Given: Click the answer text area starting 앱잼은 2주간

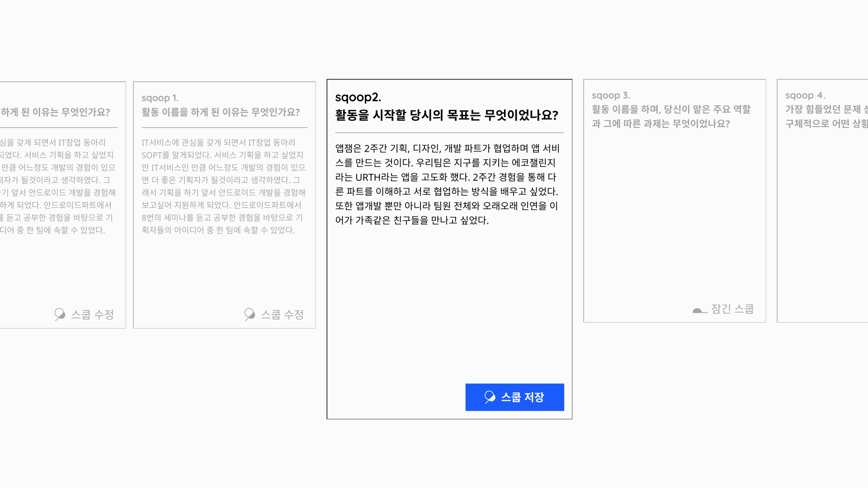Looking at the screenshot, I should point(448,184).
